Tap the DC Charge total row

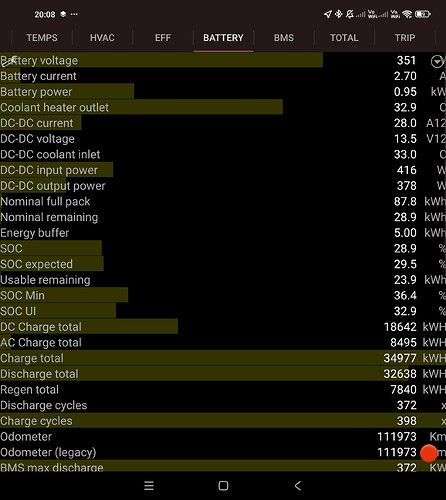tap(223, 327)
